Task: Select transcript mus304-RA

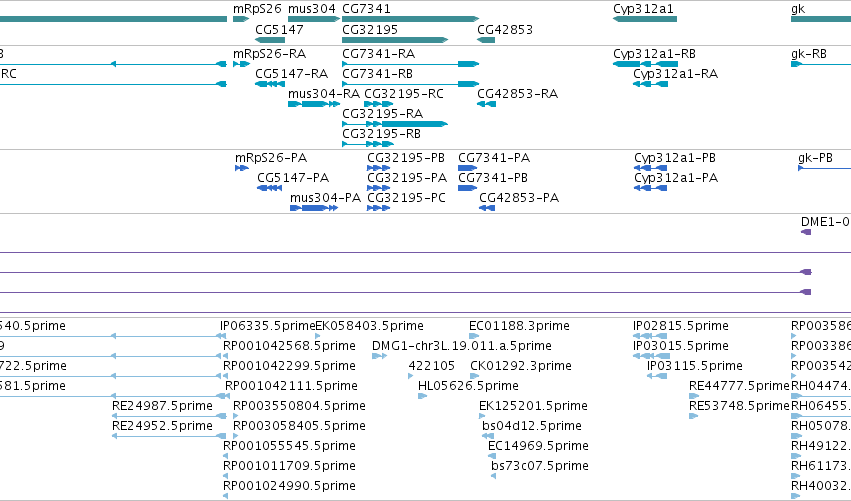Action: pos(323,94)
